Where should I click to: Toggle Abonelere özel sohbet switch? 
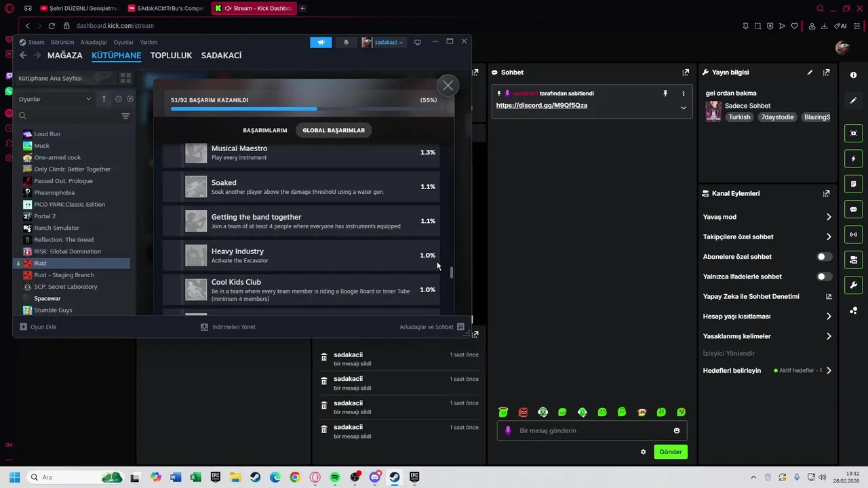pyautogui.click(x=824, y=257)
